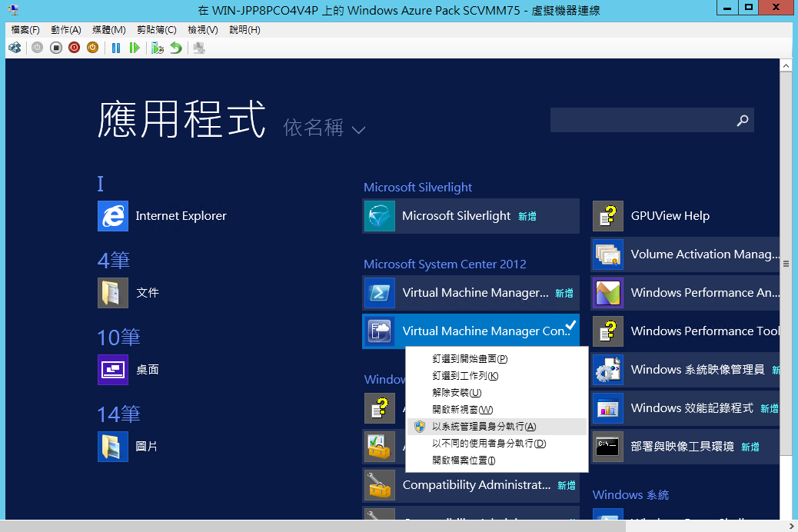Click the orange Save state icon
Viewport: 798px width, 532px height.
click(92, 48)
